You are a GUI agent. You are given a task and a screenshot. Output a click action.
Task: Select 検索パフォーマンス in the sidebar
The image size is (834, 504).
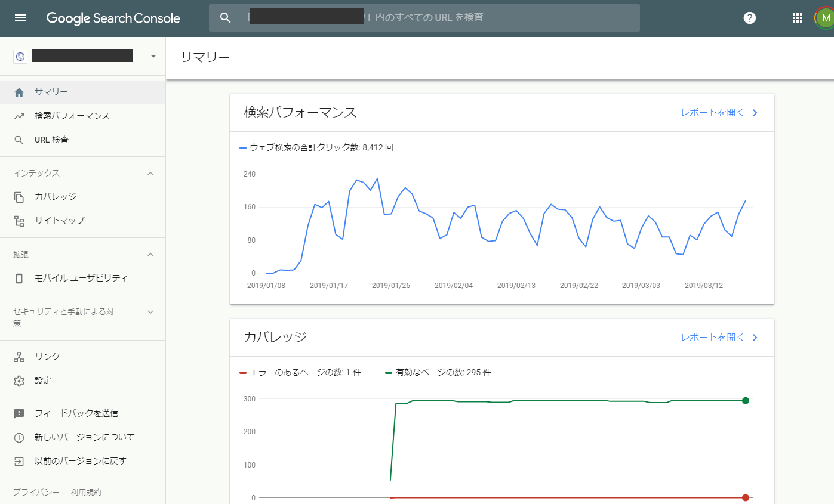tap(72, 116)
